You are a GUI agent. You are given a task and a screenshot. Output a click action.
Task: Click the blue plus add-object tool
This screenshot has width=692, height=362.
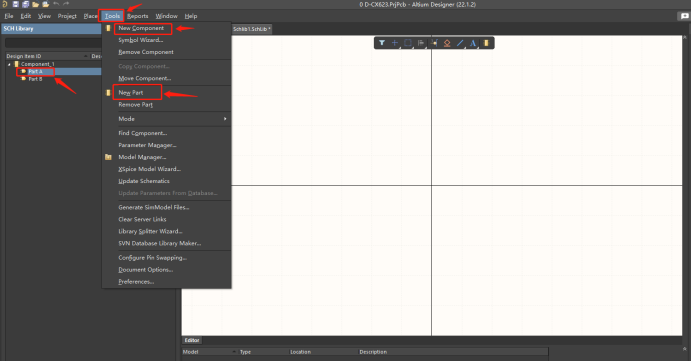[395, 43]
